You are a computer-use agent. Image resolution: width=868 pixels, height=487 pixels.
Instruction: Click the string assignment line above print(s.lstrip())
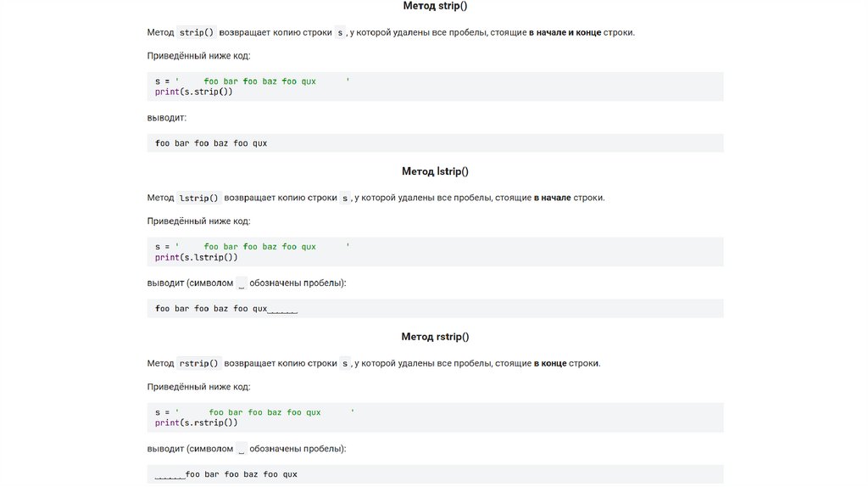[252, 247]
